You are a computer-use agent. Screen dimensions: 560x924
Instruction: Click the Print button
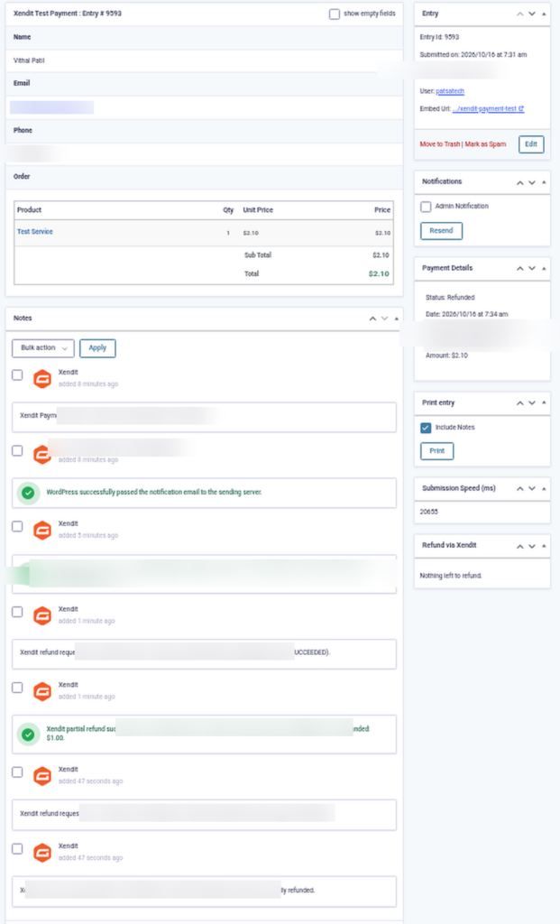(x=437, y=451)
